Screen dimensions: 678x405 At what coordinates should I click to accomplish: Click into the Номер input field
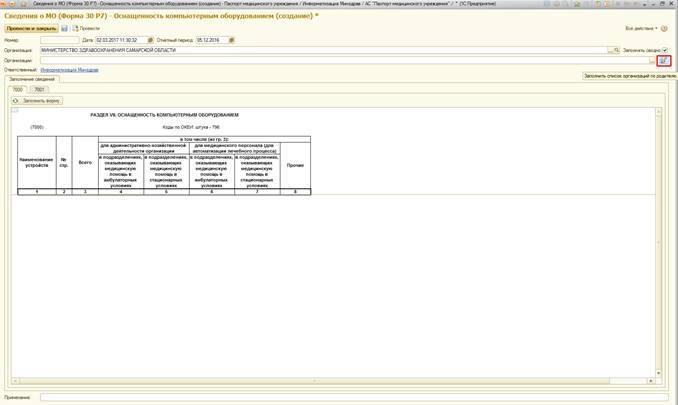pos(58,40)
